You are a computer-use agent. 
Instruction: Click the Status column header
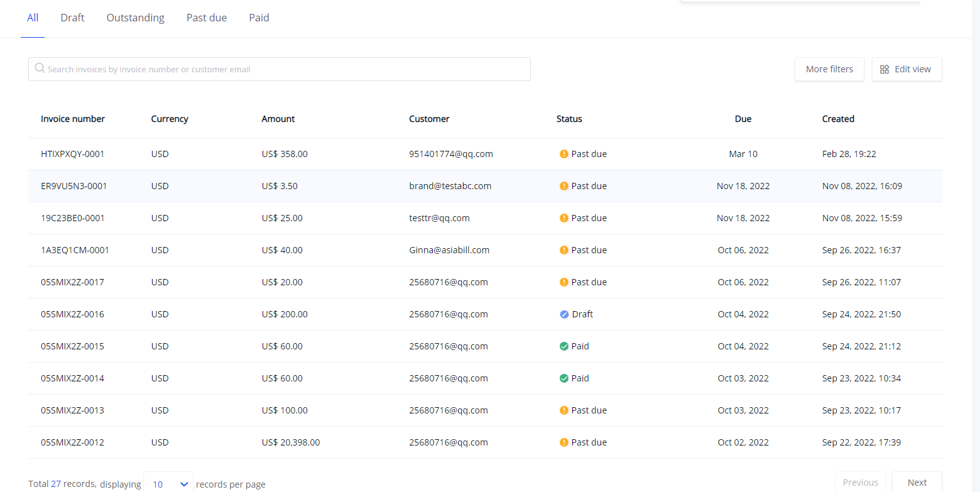pyautogui.click(x=569, y=119)
